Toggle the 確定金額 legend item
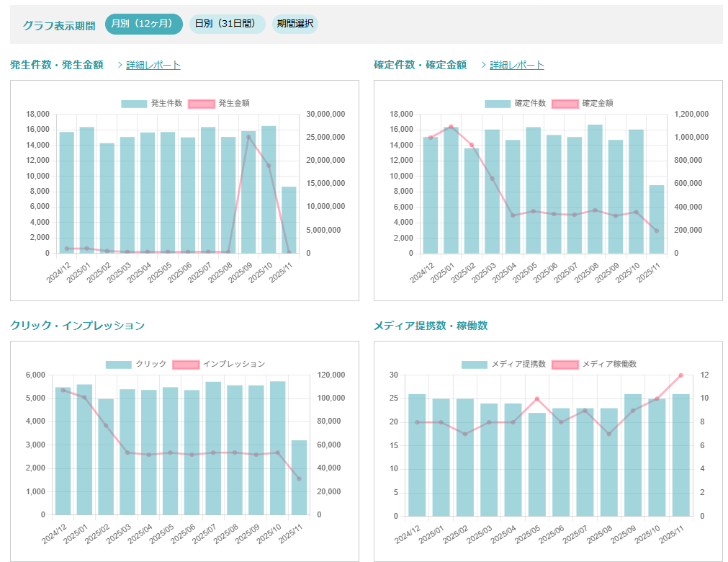This screenshot has width=728, height=562. click(565, 104)
